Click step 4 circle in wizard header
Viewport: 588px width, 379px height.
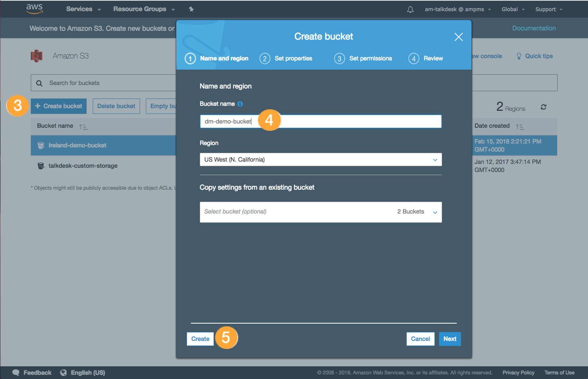pyautogui.click(x=414, y=58)
